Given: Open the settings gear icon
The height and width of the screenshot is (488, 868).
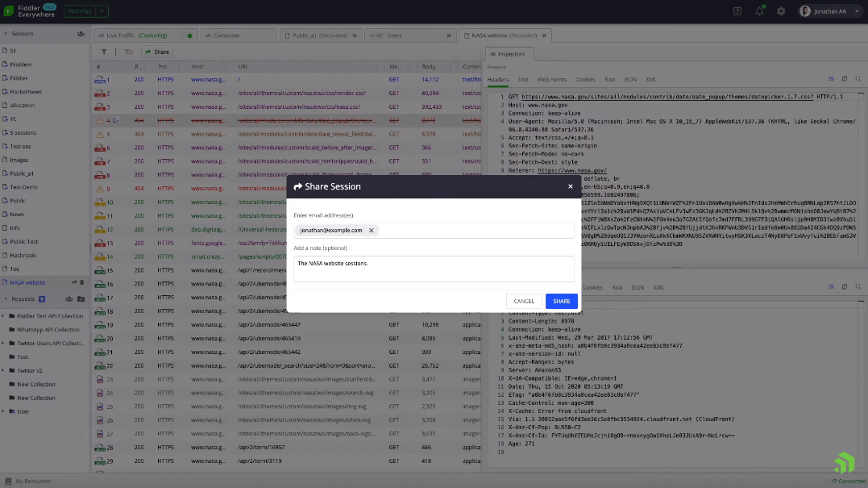Looking at the screenshot, I should 781,11.
